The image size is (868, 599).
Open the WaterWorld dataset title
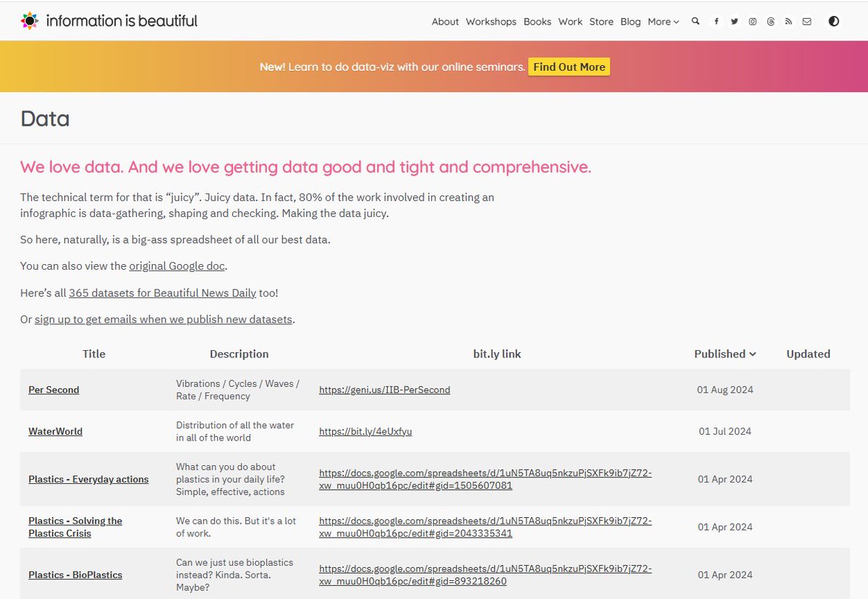pos(55,431)
